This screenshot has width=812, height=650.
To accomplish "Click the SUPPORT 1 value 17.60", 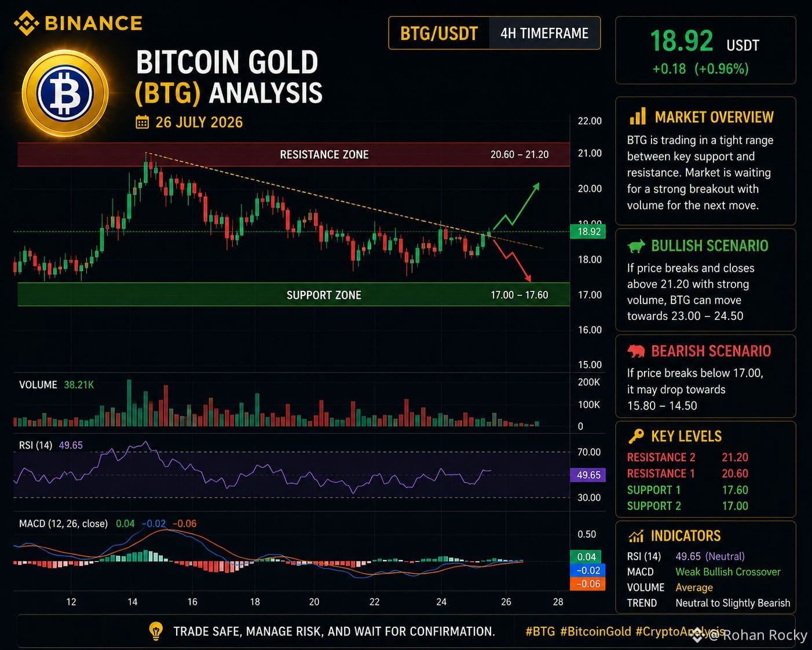I will click(735, 490).
